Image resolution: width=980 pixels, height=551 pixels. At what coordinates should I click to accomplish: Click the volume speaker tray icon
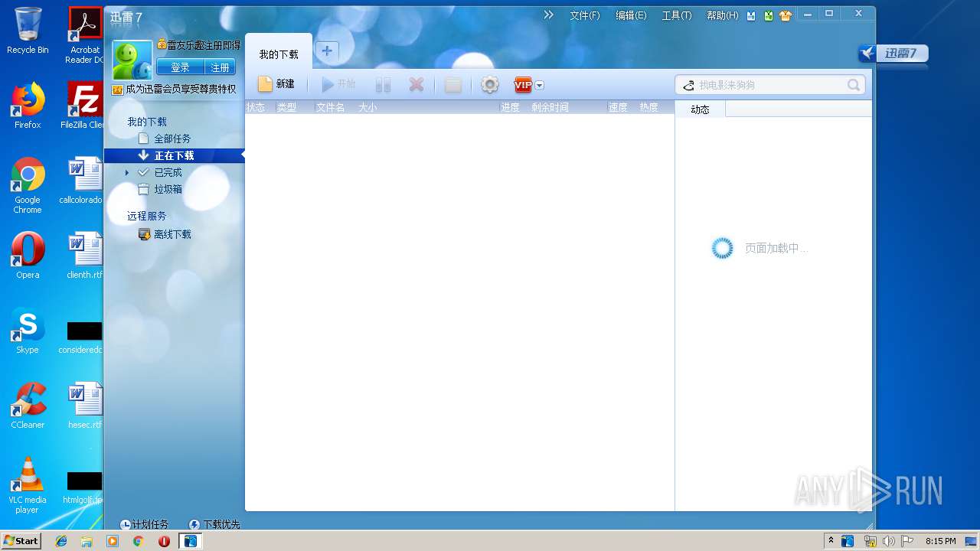click(888, 541)
